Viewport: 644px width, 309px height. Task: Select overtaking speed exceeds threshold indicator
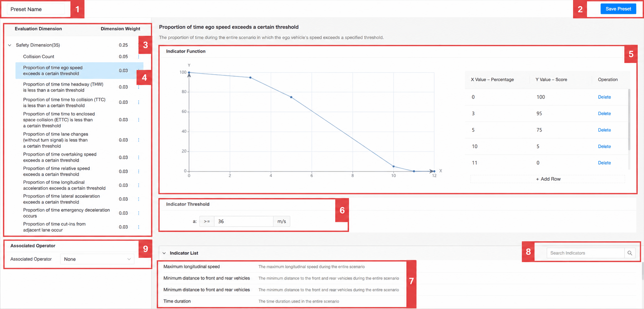60,157
